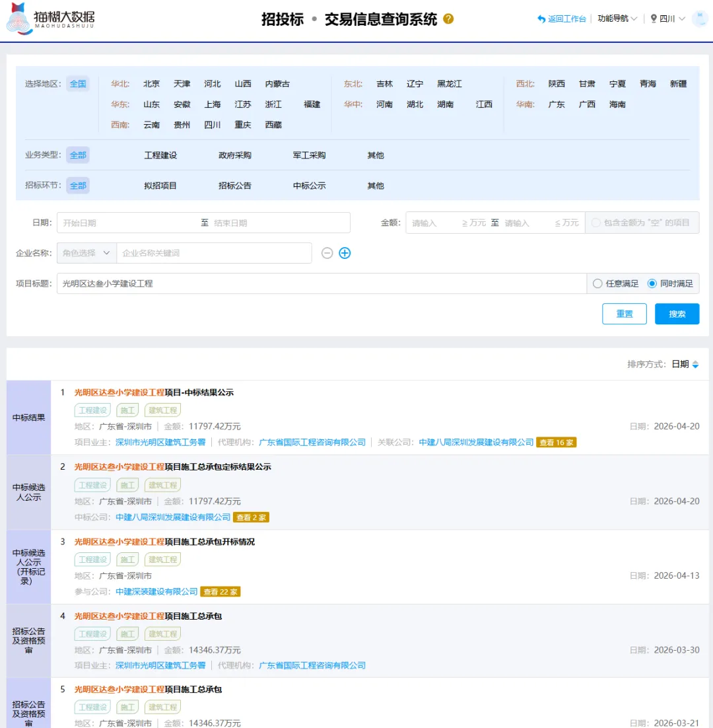Filter the region by 北京
The width and height of the screenshot is (713, 728).
[151, 84]
